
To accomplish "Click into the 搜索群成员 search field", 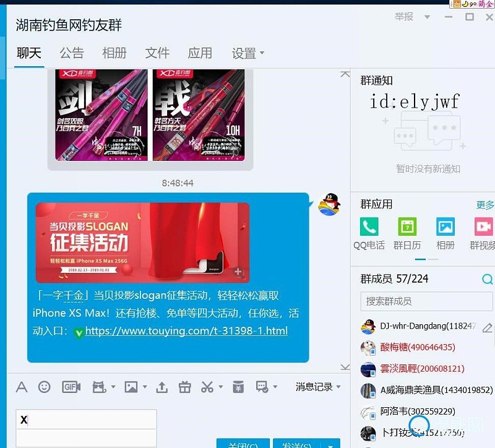I will click(426, 301).
